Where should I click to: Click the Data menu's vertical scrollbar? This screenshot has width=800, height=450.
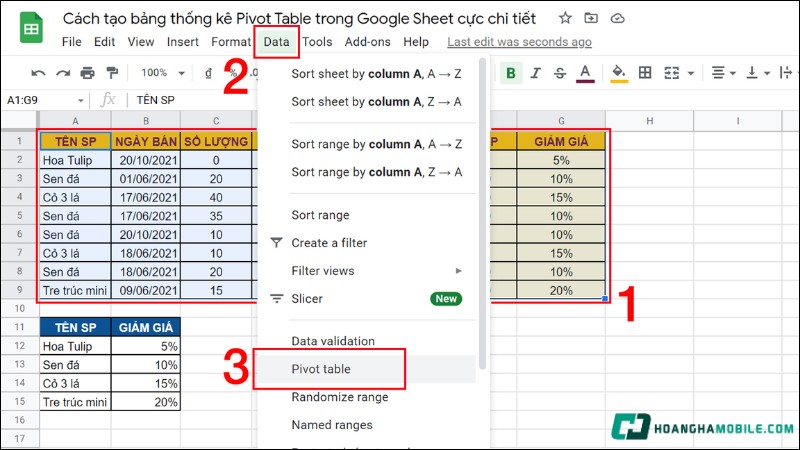coord(482,214)
